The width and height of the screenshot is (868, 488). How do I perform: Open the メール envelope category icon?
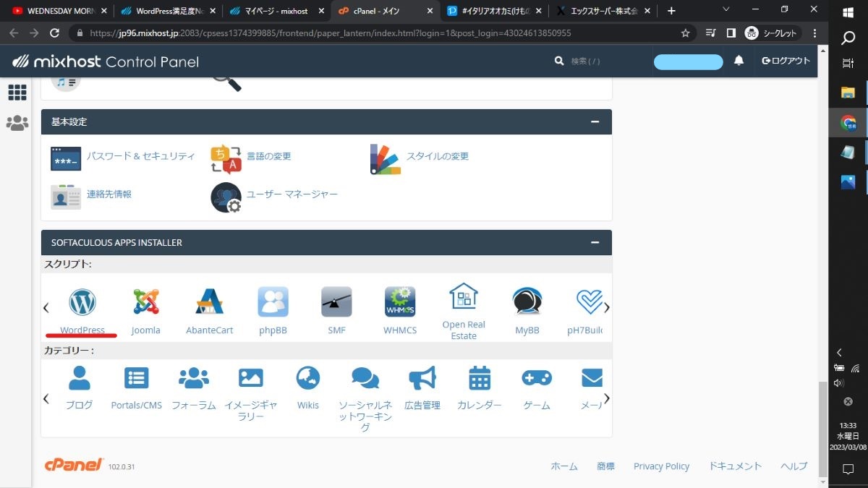pos(592,377)
